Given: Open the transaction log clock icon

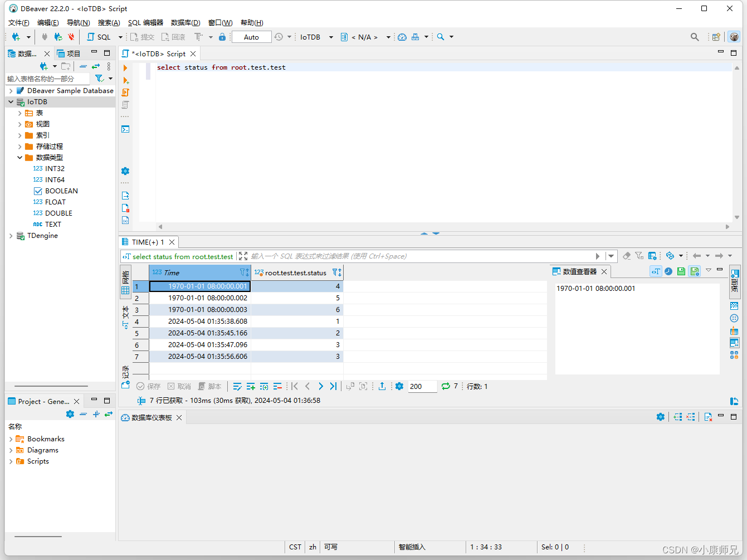Looking at the screenshot, I should coord(279,37).
